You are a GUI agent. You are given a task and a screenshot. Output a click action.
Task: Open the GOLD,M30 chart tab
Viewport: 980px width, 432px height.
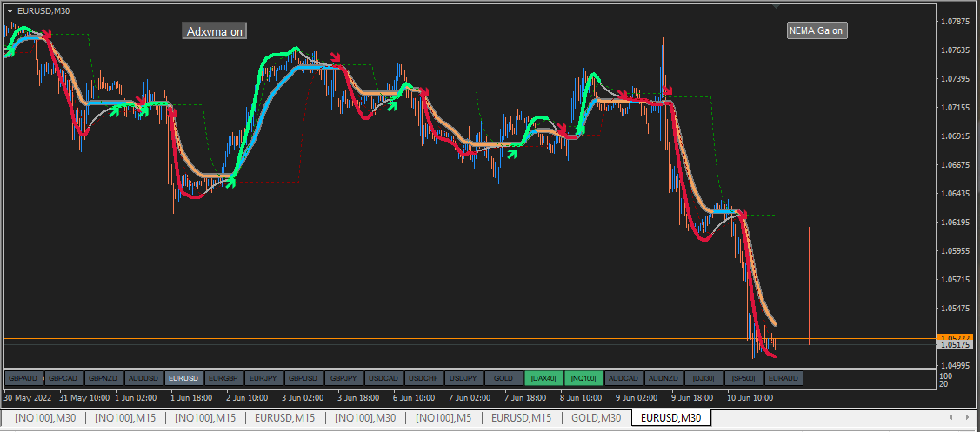click(x=597, y=417)
